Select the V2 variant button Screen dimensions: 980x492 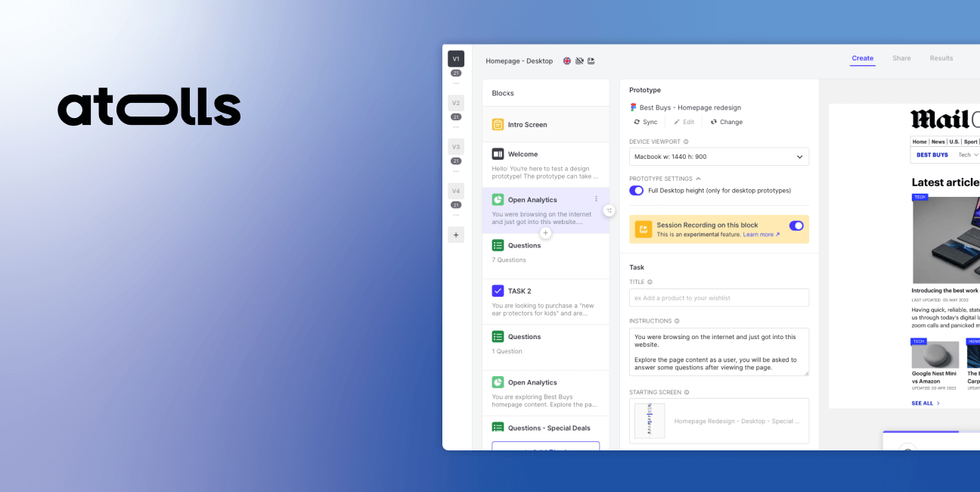click(x=456, y=103)
